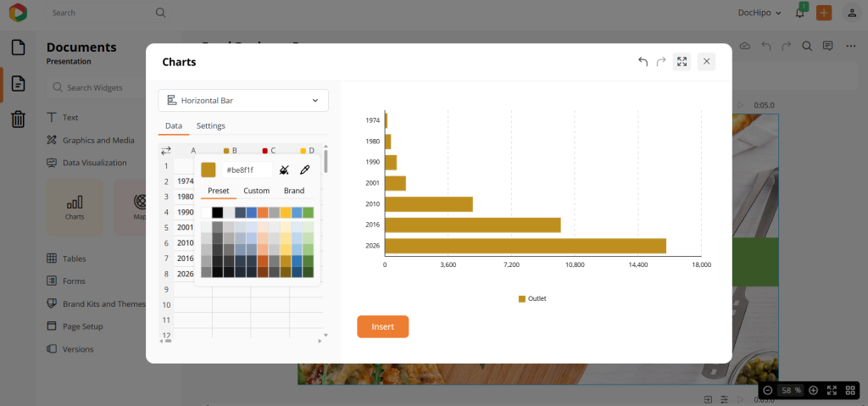
Task: Pick the green preset swatch in top row
Action: point(309,213)
